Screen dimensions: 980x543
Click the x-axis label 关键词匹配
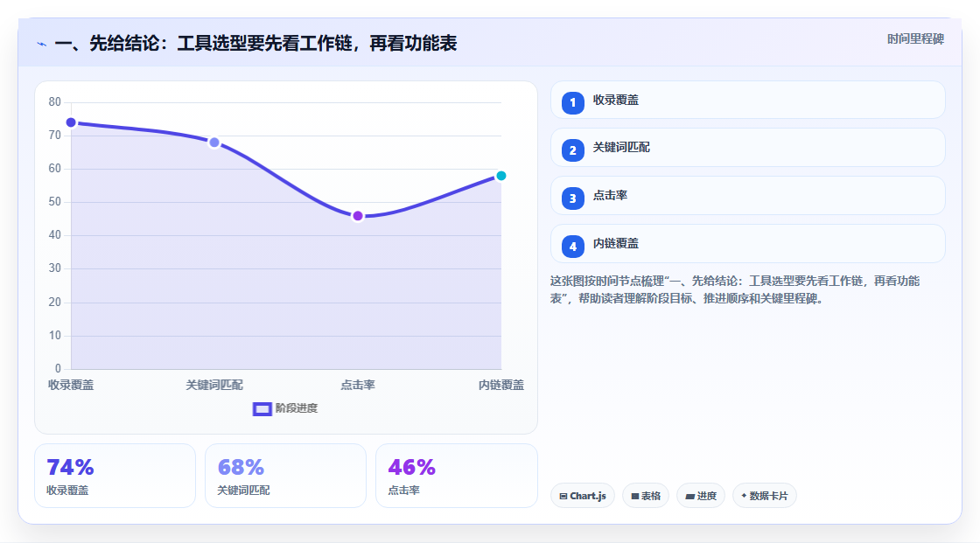coord(214,385)
